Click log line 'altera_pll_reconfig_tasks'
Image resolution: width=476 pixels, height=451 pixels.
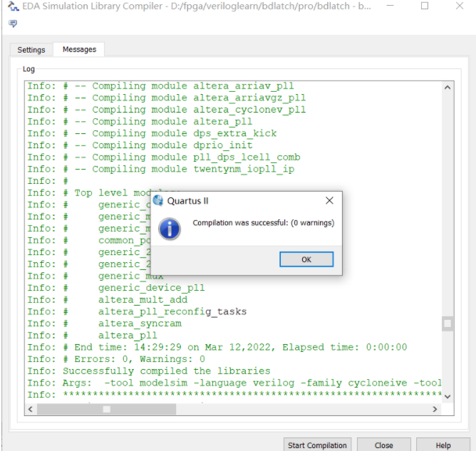[137, 311]
